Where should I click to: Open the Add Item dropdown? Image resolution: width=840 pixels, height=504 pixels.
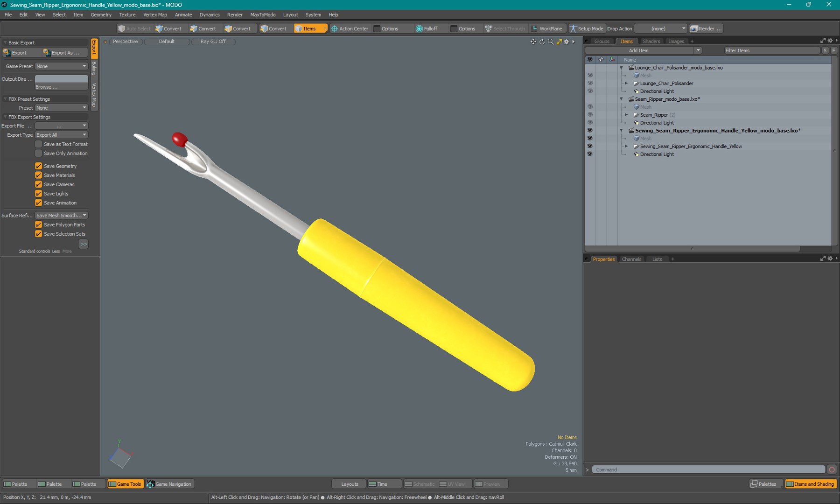tap(643, 50)
